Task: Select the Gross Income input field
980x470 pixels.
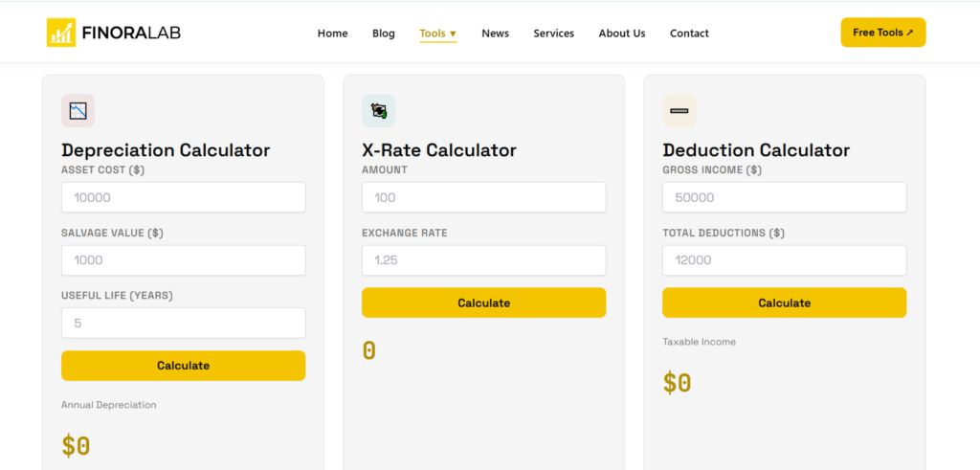Action: pyautogui.click(x=785, y=197)
